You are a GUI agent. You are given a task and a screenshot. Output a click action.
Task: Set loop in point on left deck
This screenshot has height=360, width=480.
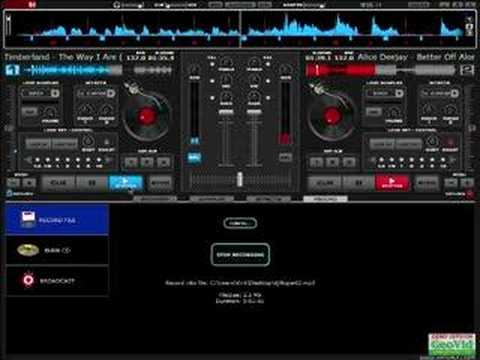pyautogui.click(x=38, y=144)
